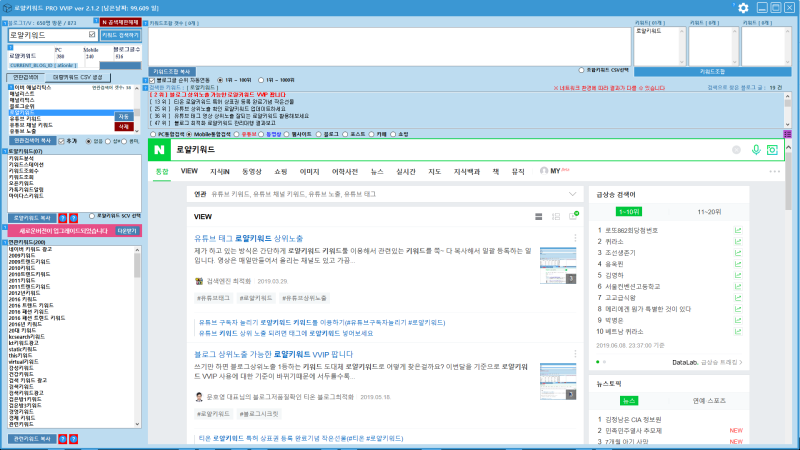Select the red 유튜브 radio option
The width and height of the screenshot is (800, 450).
[236, 134]
